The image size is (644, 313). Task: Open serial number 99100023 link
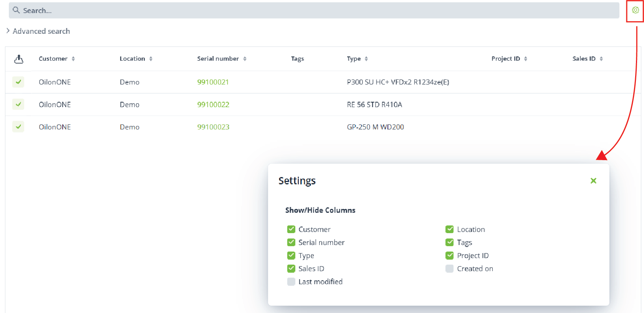pyautogui.click(x=213, y=127)
